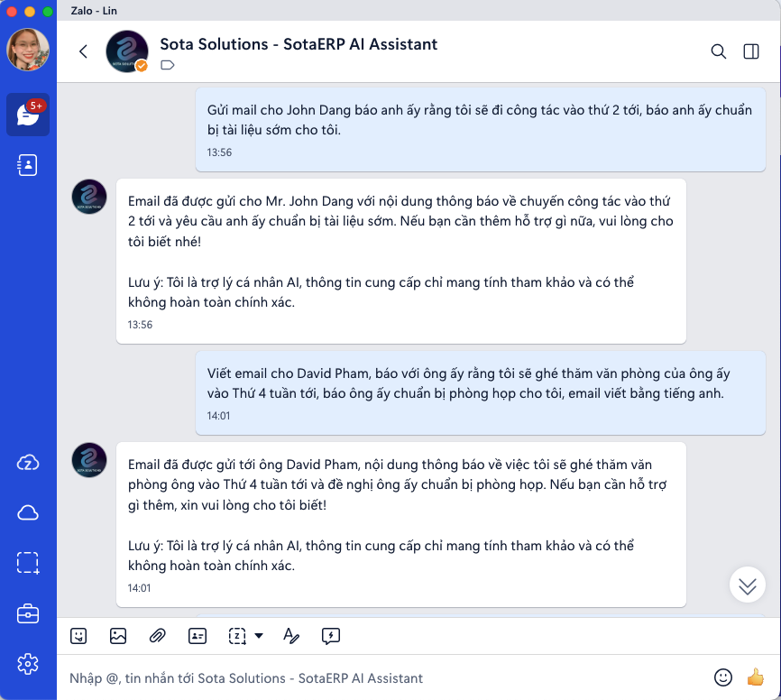Jump to latest messages with down chevron
The height and width of the screenshot is (700, 781).
(748, 585)
